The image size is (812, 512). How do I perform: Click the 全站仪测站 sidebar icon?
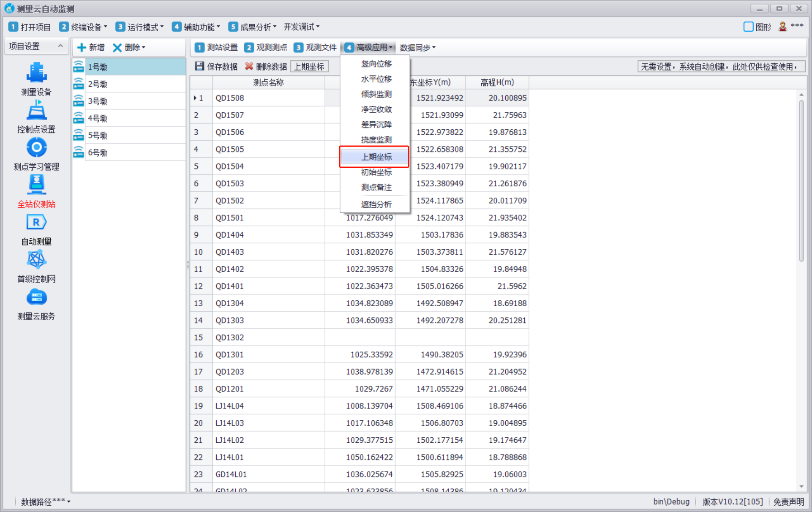(x=36, y=185)
